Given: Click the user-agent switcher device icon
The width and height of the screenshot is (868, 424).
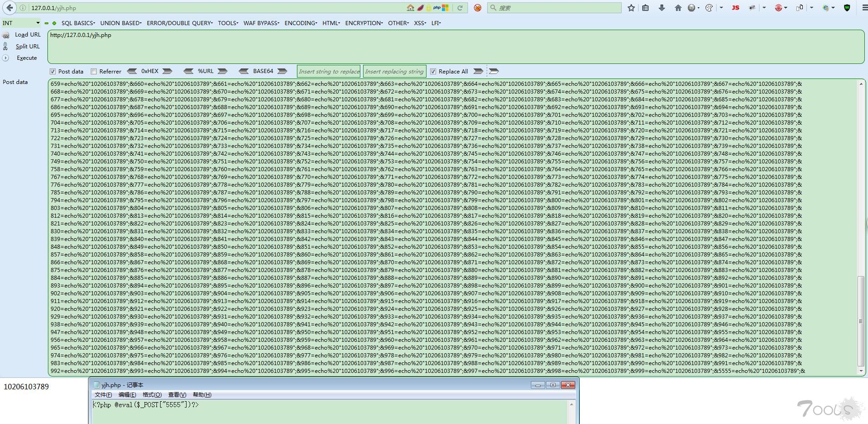Looking at the screenshot, I should (800, 8).
